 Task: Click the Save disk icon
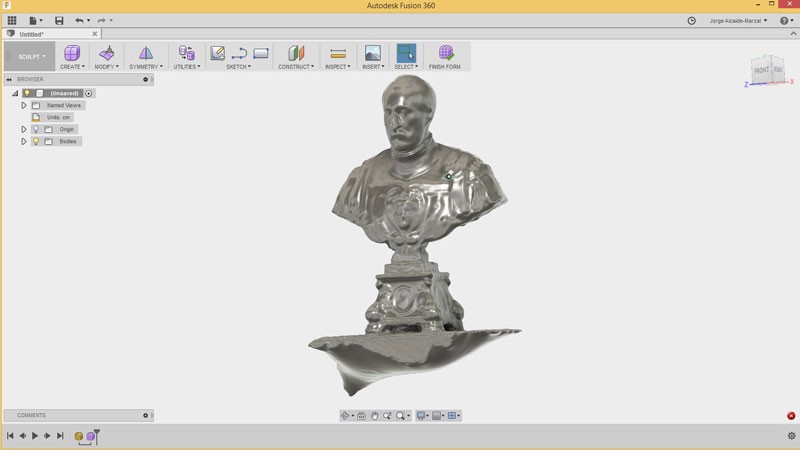tap(59, 20)
